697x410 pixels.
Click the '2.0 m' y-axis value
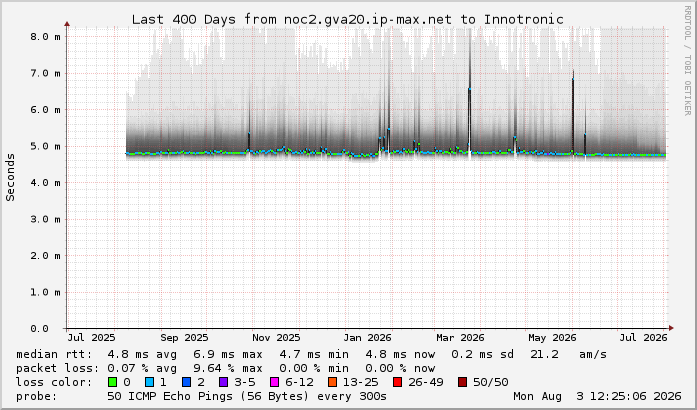point(45,256)
